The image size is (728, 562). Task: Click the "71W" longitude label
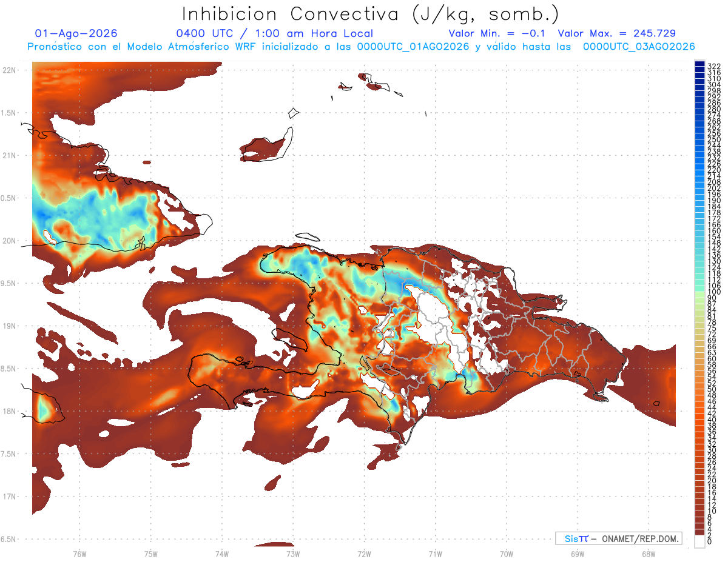tap(435, 554)
